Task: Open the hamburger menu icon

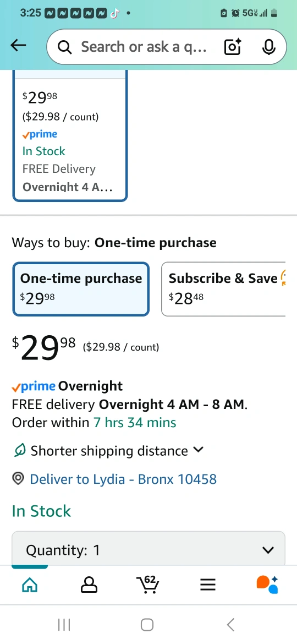Action: (208, 585)
